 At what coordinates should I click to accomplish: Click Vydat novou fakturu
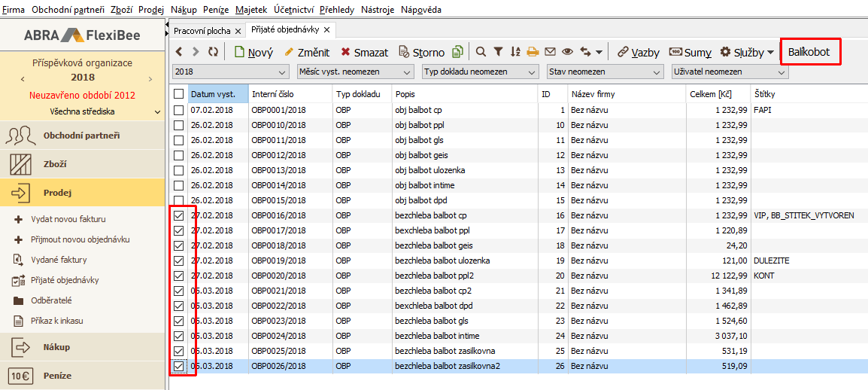click(x=68, y=219)
